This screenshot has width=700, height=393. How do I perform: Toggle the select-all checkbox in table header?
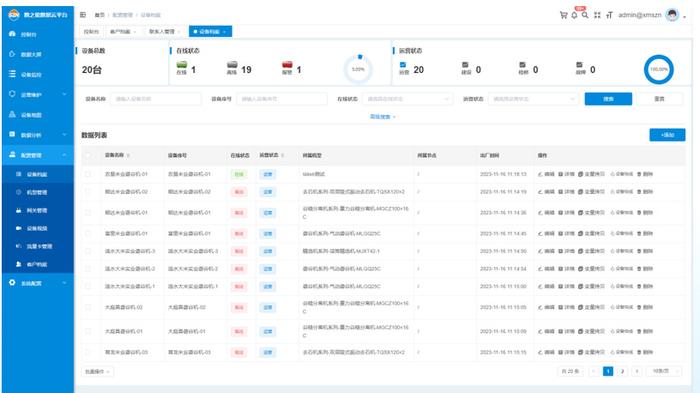tap(88, 155)
